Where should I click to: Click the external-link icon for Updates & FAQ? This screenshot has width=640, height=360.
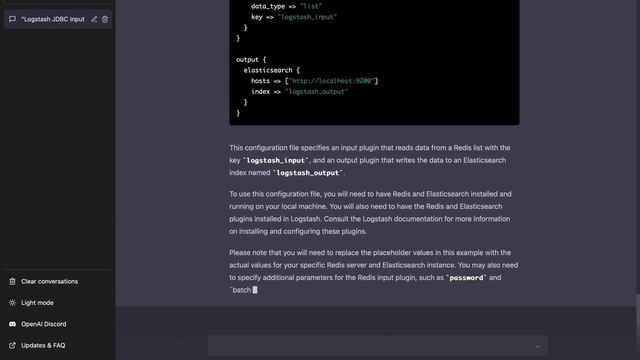pyautogui.click(x=12, y=345)
